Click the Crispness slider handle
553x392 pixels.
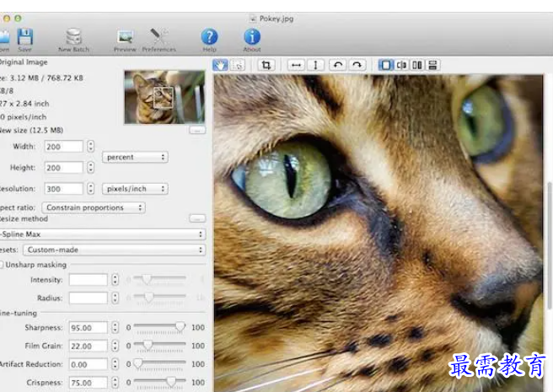coord(171,381)
